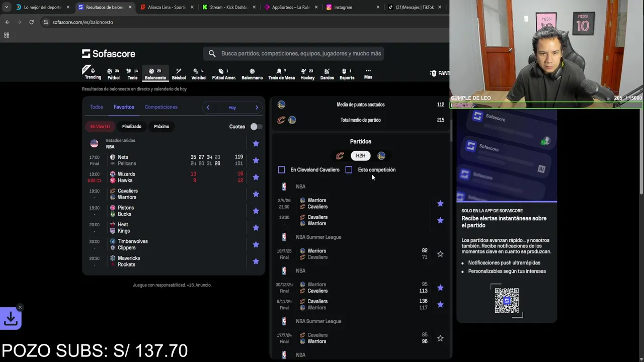Open the Fútbol sports category
This screenshot has width=644, height=362.
click(113, 74)
